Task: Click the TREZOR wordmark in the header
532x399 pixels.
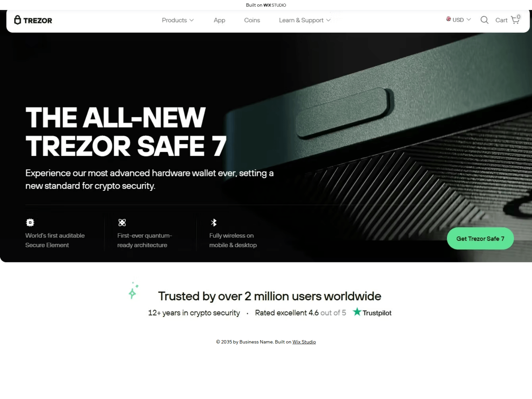Action: [38, 21]
